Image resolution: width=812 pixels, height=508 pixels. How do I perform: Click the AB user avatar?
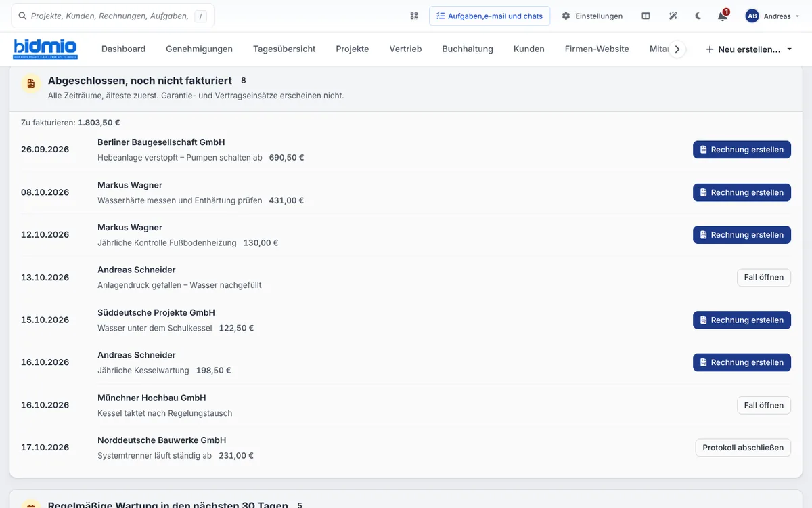[752, 16]
